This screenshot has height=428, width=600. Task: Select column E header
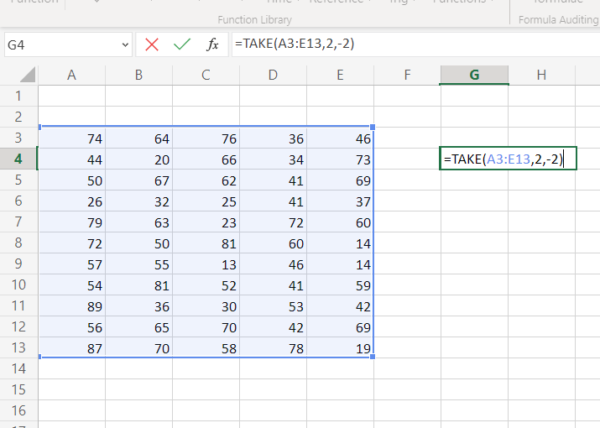click(x=340, y=75)
